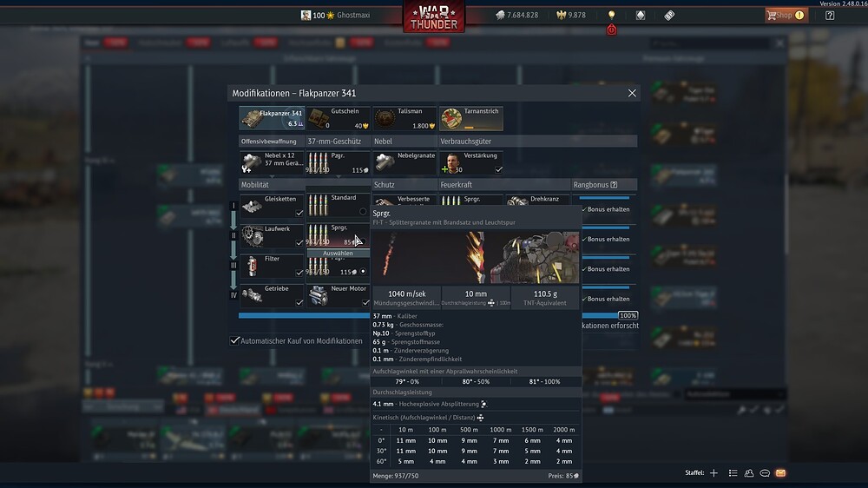Screen dimensions: 868x488
Task: Click the Neuer Motor engine icon
Action: click(x=319, y=296)
